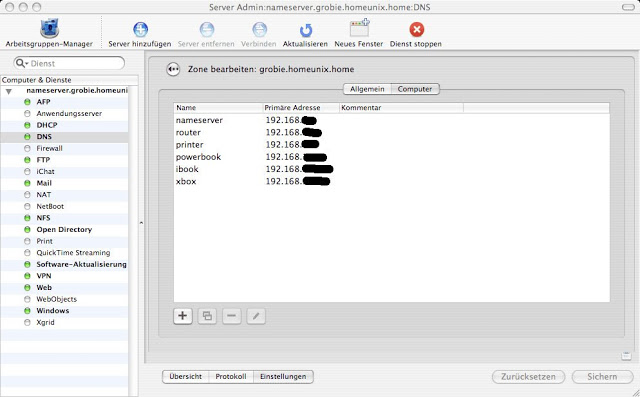Click the Firewall gray status indicator
Screen dimensions: 640x397
[27, 148]
